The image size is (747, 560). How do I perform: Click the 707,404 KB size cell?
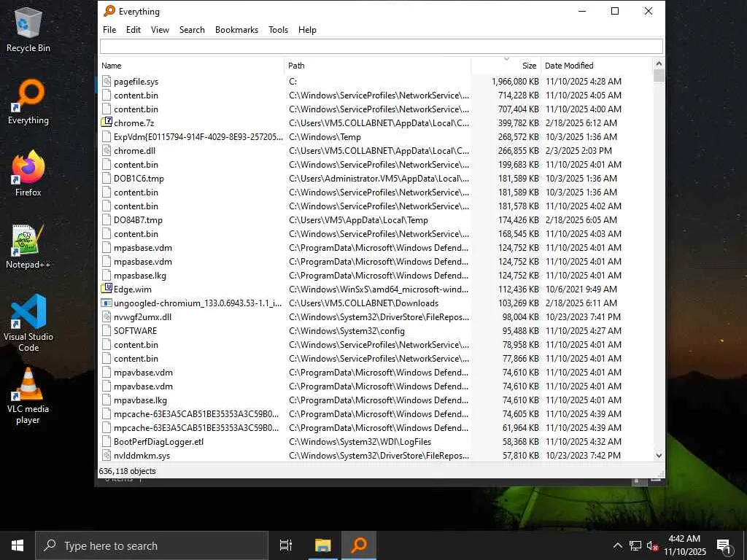point(519,109)
